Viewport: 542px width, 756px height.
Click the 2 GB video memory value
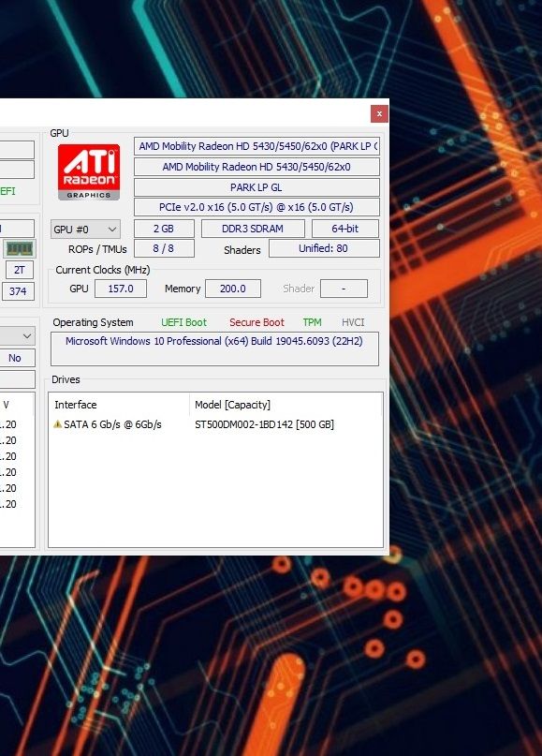(164, 229)
